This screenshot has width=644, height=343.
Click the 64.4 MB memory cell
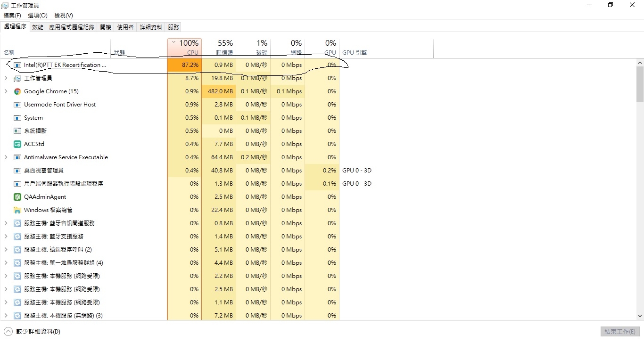coord(219,157)
